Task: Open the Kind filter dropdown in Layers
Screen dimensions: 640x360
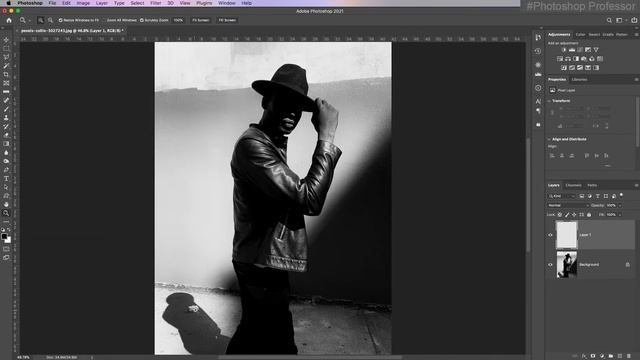Action: click(562, 196)
